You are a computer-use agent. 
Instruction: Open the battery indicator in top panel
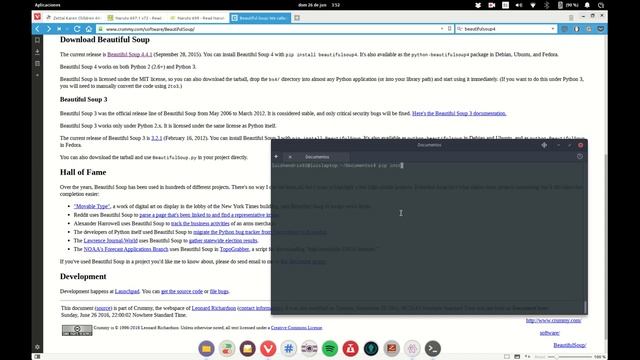(x=568, y=5)
